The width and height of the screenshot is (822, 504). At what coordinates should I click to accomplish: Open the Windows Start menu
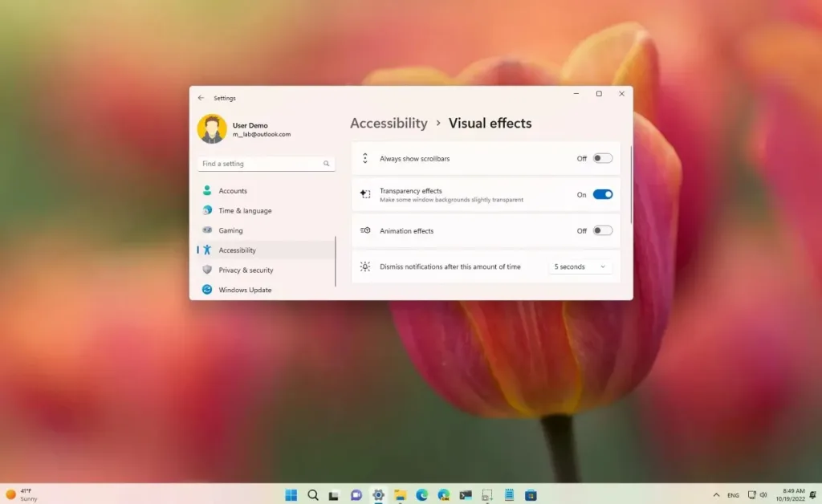click(x=291, y=495)
